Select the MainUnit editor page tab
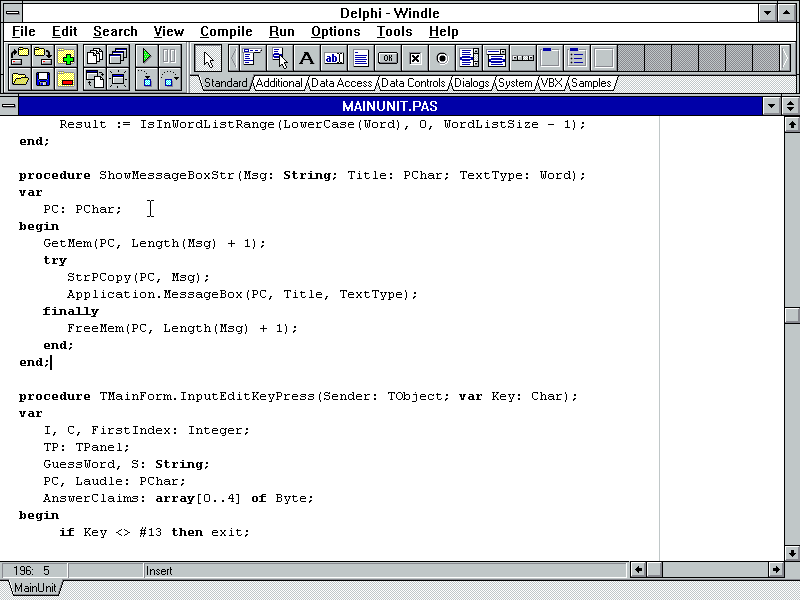The image size is (800, 600). [x=35, y=588]
